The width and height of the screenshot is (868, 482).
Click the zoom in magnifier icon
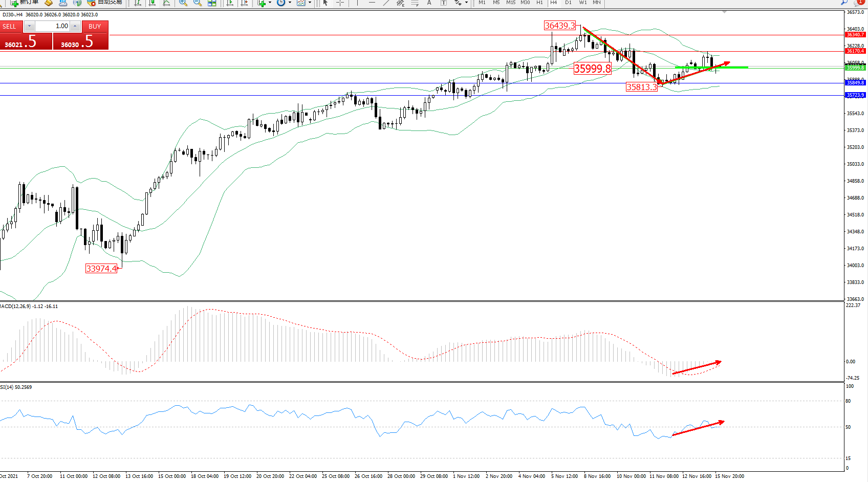[x=183, y=3]
